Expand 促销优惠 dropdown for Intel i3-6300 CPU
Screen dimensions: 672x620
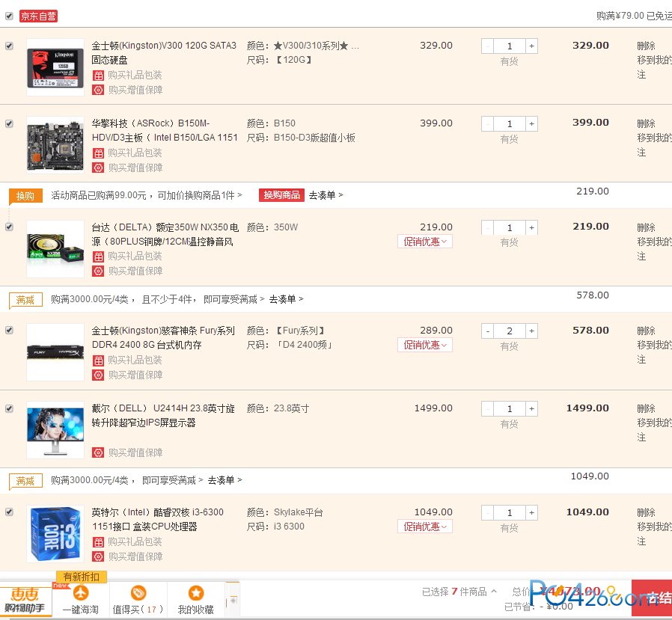pyautogui.click(x=425, y=527)
